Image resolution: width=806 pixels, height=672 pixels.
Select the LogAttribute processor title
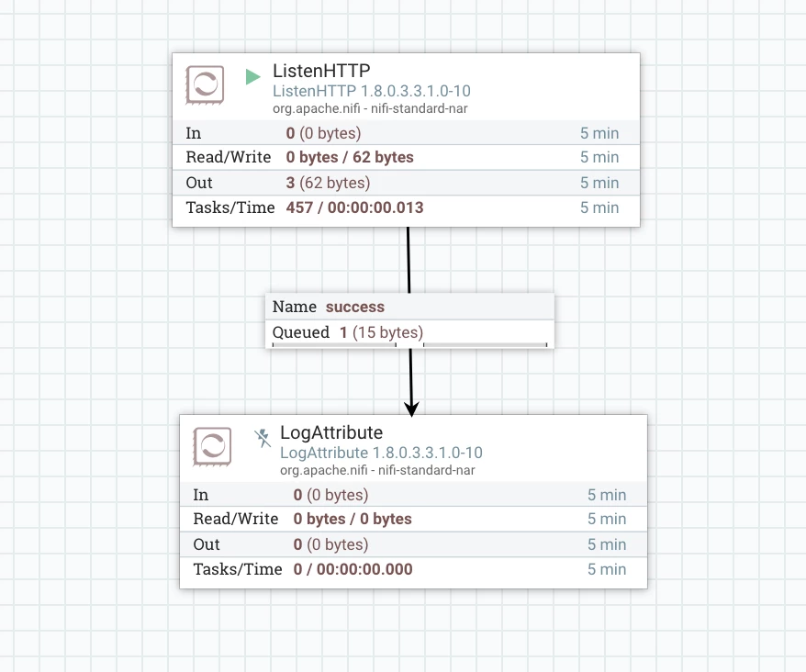tap(331, 432)
